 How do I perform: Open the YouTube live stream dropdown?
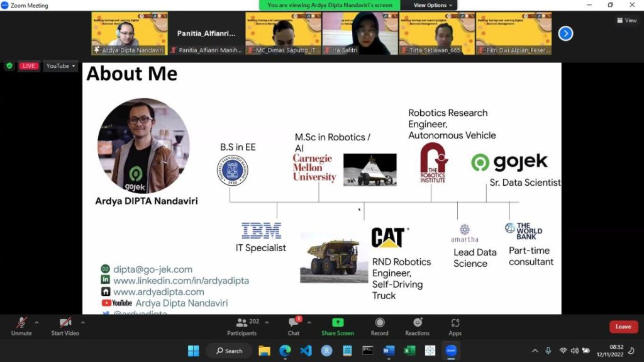coord(60,66)
